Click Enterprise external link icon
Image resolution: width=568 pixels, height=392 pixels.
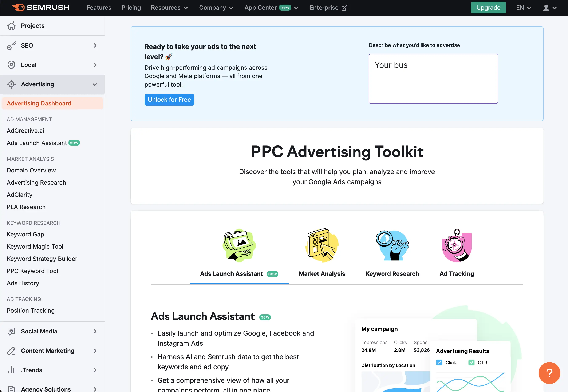(345, 8)
